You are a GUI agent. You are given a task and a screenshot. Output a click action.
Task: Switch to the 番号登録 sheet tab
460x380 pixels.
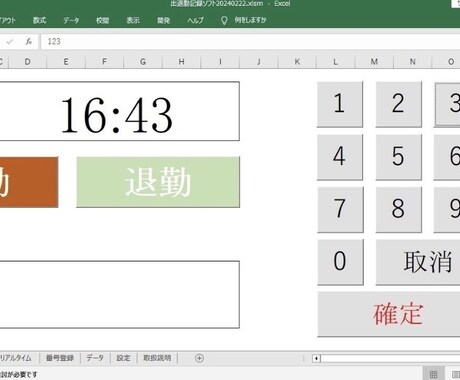click(59, 358)
